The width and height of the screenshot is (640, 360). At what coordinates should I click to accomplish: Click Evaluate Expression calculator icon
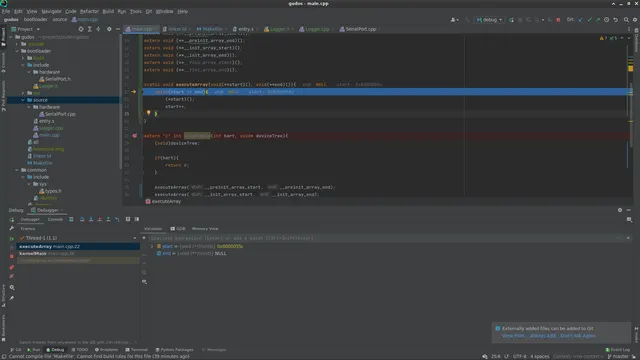[x=128, y=219]
